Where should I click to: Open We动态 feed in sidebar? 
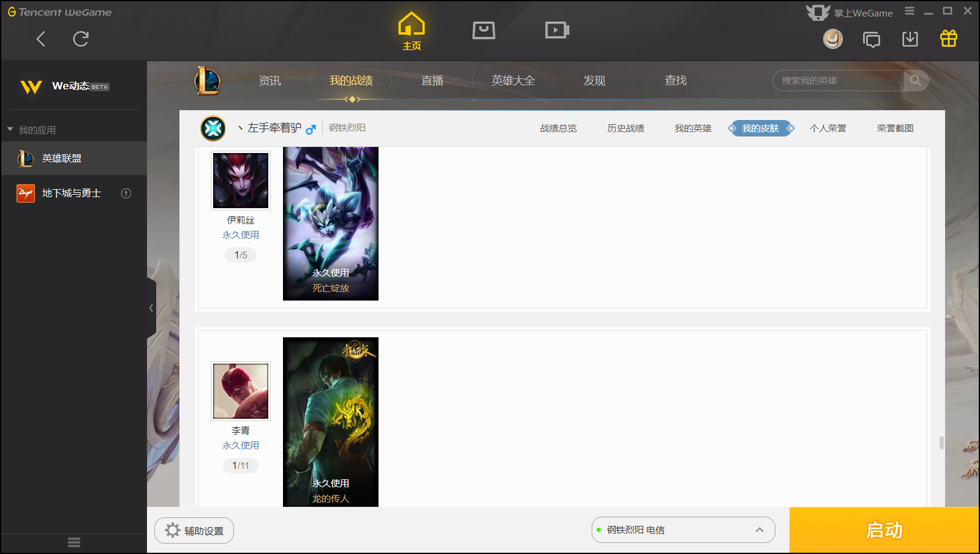(x=64, y=86)
